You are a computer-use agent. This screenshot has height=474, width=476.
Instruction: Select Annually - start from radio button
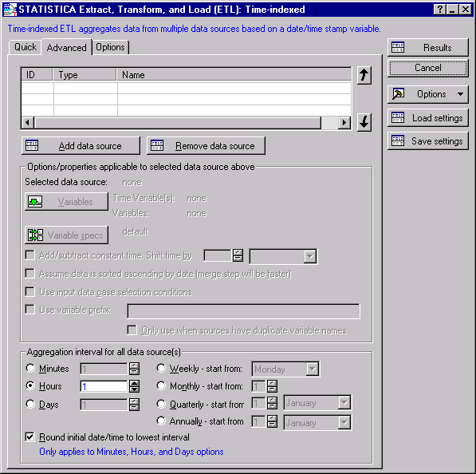point(161,421)
